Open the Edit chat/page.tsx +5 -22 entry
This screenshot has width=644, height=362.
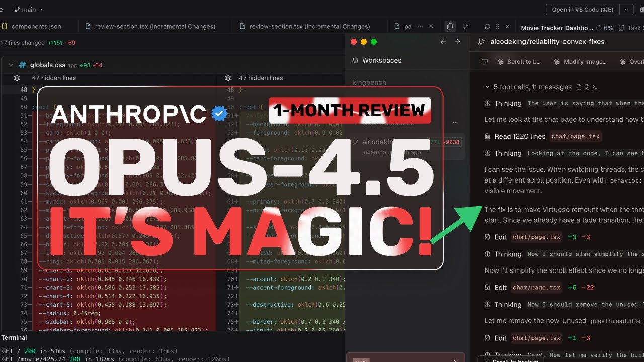point(539,287)
